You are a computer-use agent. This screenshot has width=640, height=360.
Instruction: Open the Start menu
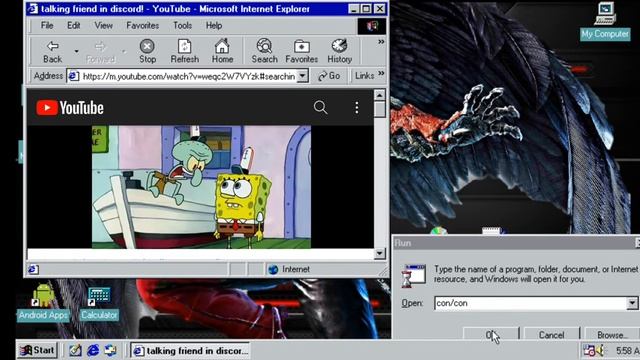coord(37,350)
